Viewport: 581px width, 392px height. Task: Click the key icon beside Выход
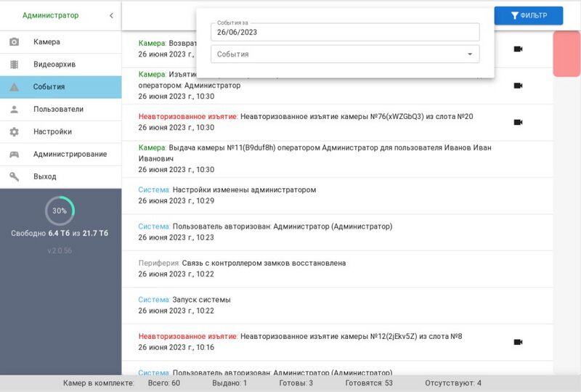click(14, 176)
